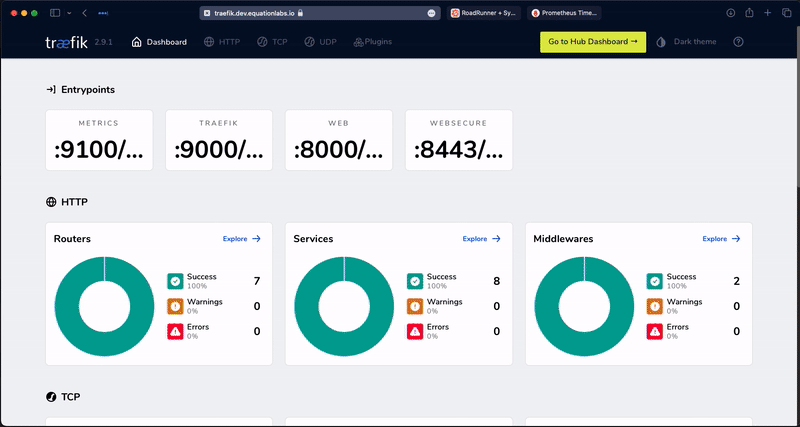Switch to the RoadRunner browser tab
This screenshot has height=427, width=800.
[484, 13]
